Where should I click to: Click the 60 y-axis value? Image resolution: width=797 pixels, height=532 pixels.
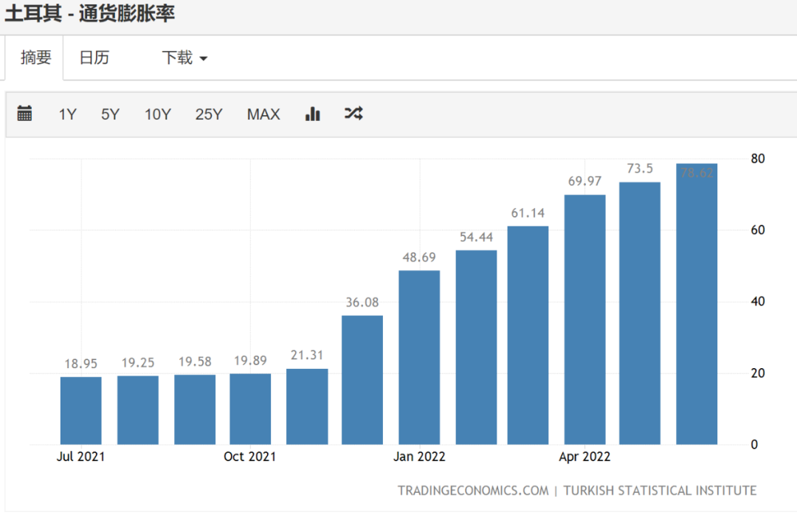758,230
